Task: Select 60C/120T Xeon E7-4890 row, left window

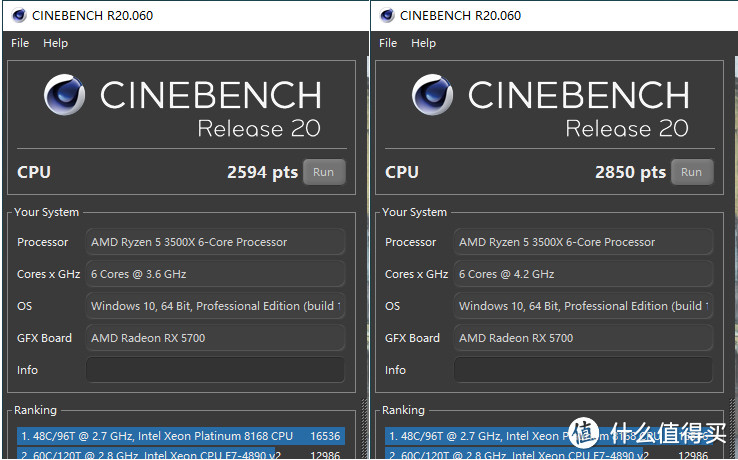Action: tap(181, 454)
